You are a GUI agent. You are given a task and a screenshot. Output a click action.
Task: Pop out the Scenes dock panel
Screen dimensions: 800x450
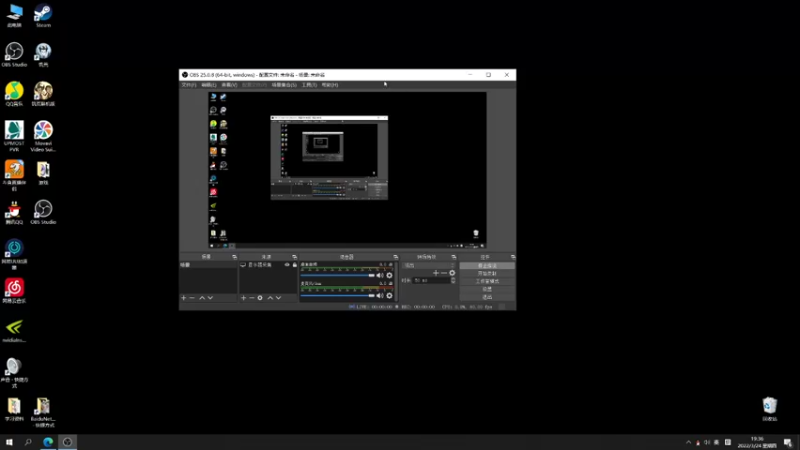[x=234, y=257]
